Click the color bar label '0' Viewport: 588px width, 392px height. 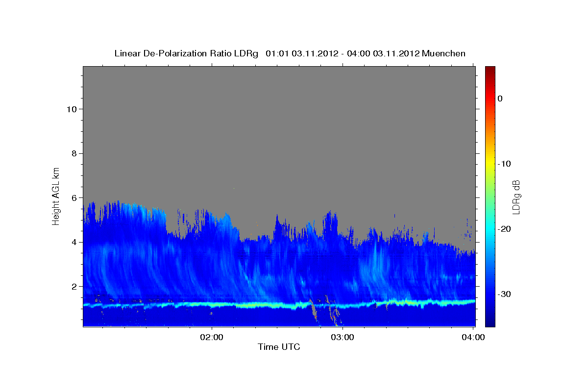coord(500,98)
